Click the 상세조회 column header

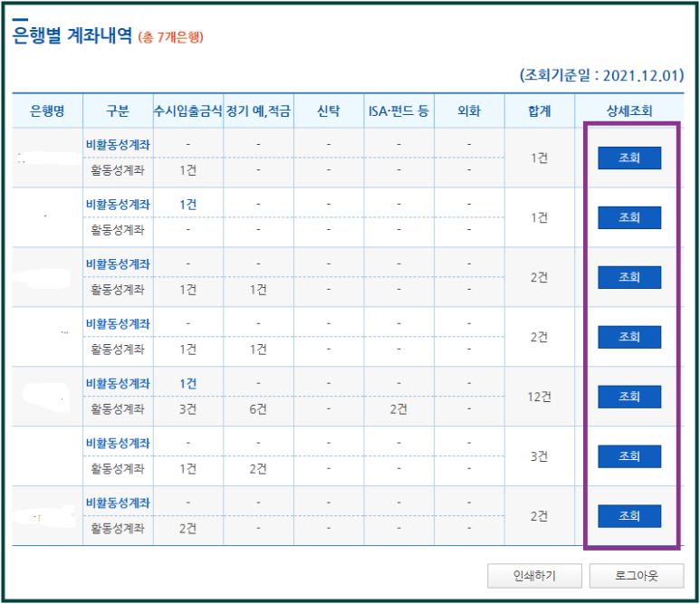coord(629,110)
